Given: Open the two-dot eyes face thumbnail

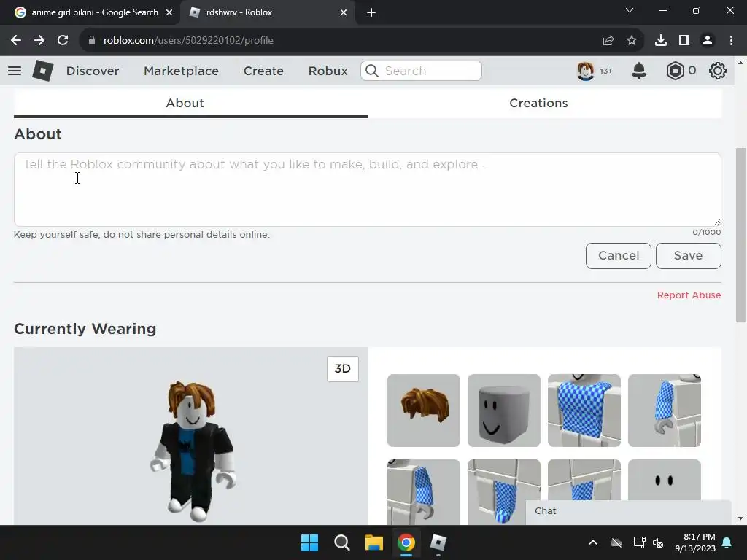Looking at the screenshot, I should coord(665,480).
